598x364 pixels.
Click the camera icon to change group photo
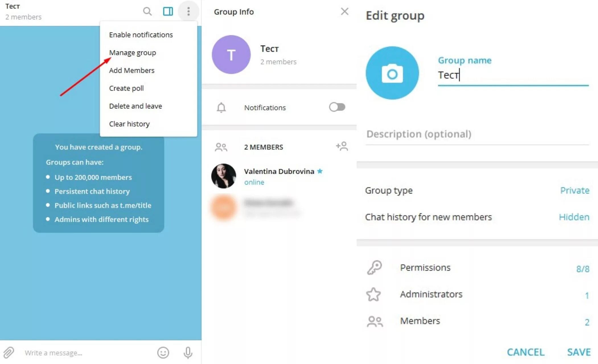(392, 73)
